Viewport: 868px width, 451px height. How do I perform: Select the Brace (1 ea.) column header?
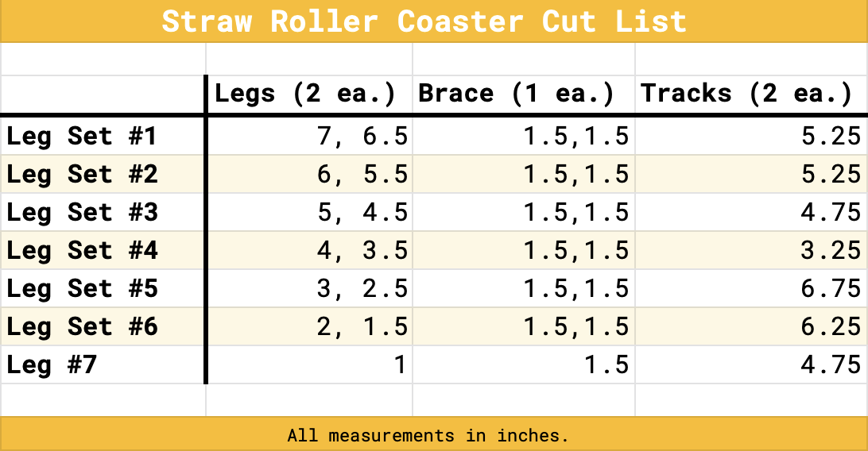(x=517, y=94)
